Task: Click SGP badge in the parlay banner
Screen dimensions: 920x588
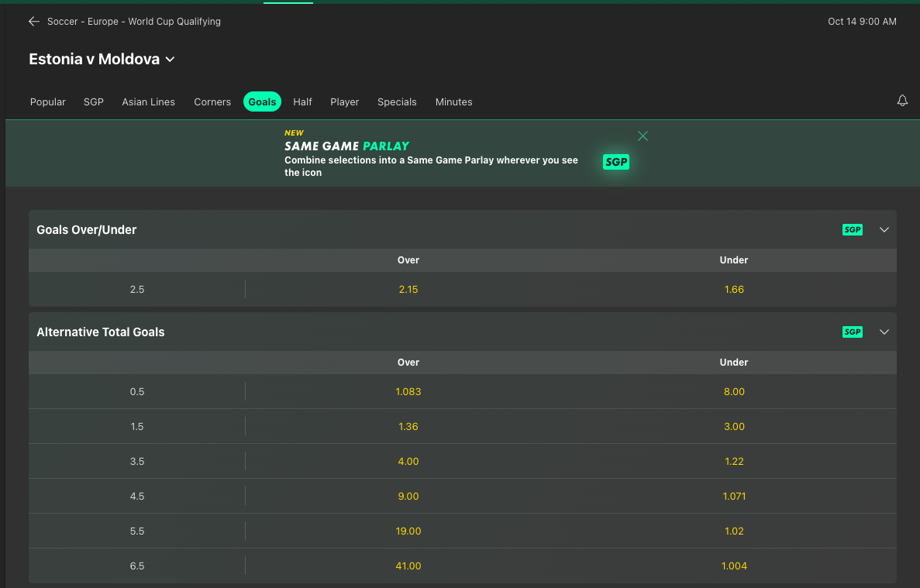Action: 616,162
